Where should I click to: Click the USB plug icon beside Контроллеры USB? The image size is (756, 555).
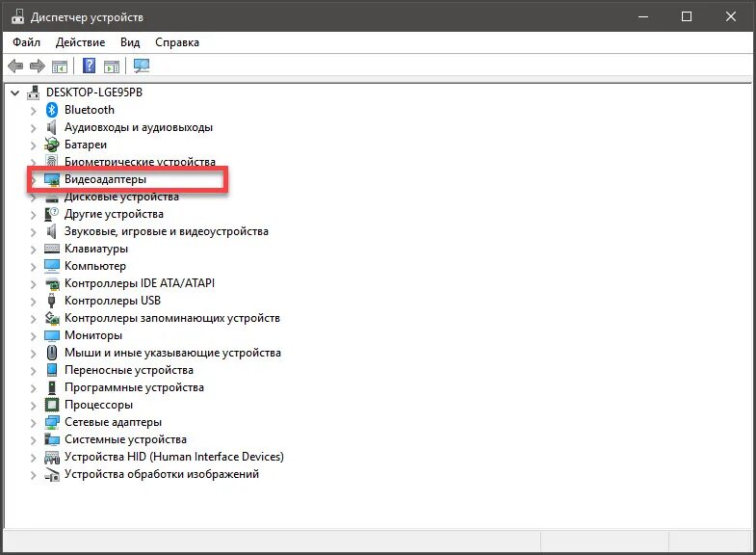[x=52, y=301]
